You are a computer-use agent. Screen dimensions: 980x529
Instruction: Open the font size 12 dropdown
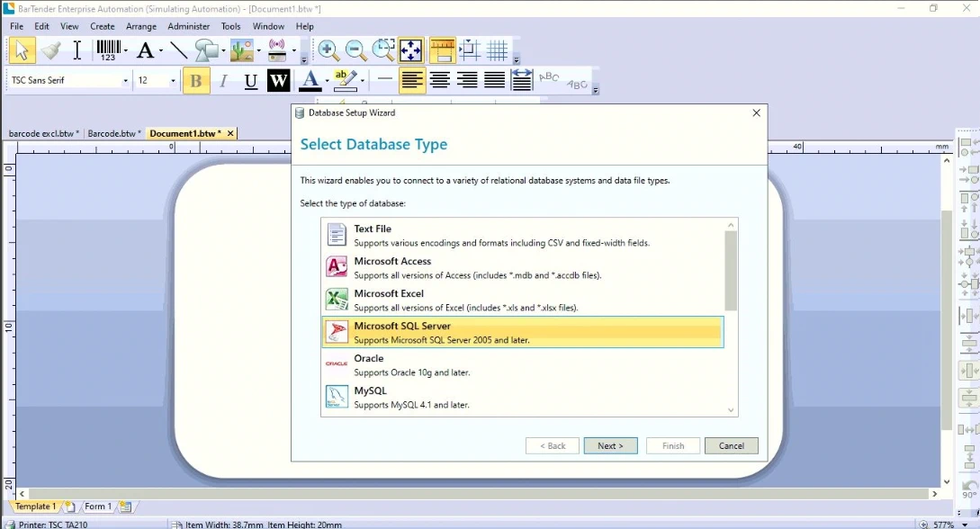tap(173, 81)
